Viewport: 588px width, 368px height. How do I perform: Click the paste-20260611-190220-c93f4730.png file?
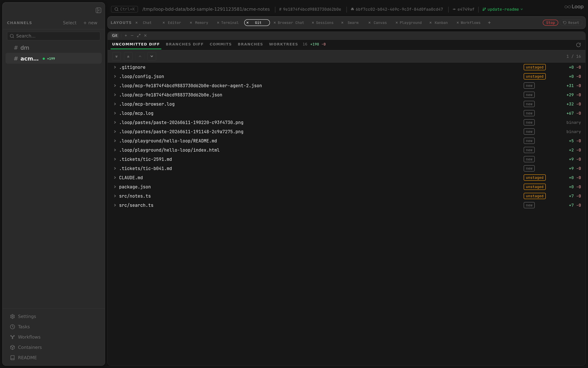click(181, 122)
